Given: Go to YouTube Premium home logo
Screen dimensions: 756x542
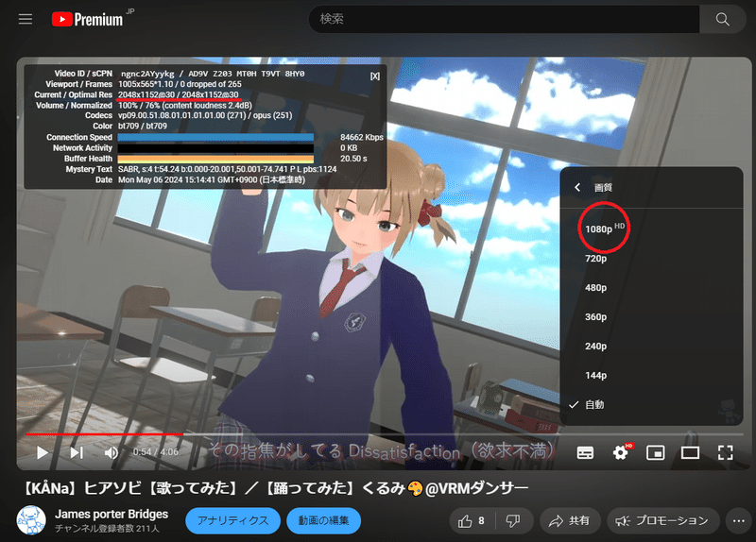Looking at the screenshot, I should 88,19.
